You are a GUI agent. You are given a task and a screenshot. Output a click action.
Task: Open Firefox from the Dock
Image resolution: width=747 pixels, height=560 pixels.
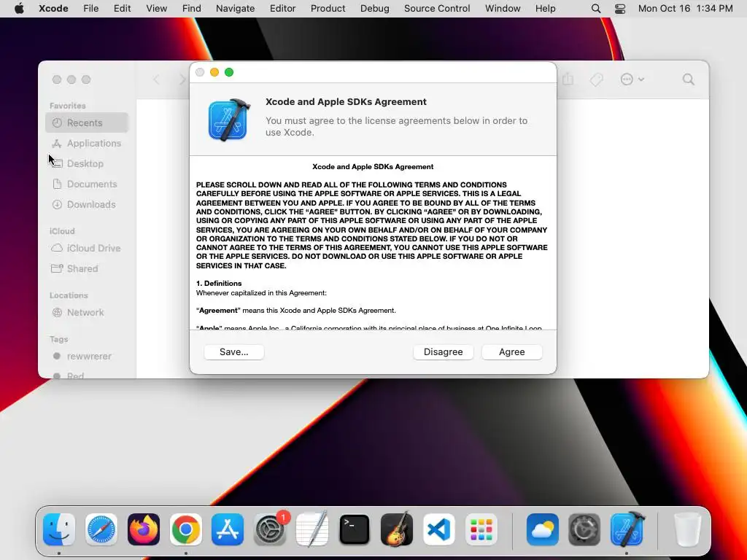(x=144, y=529)
